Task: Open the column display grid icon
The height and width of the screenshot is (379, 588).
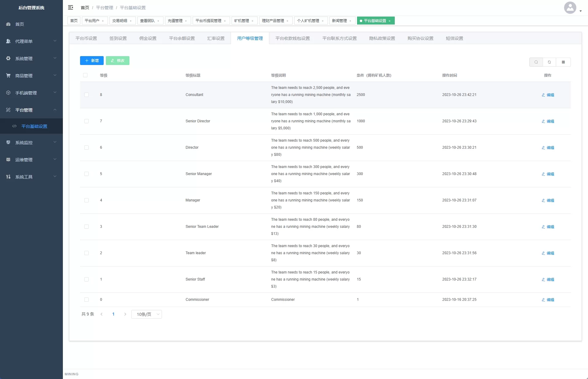Action: pos(563,62)
